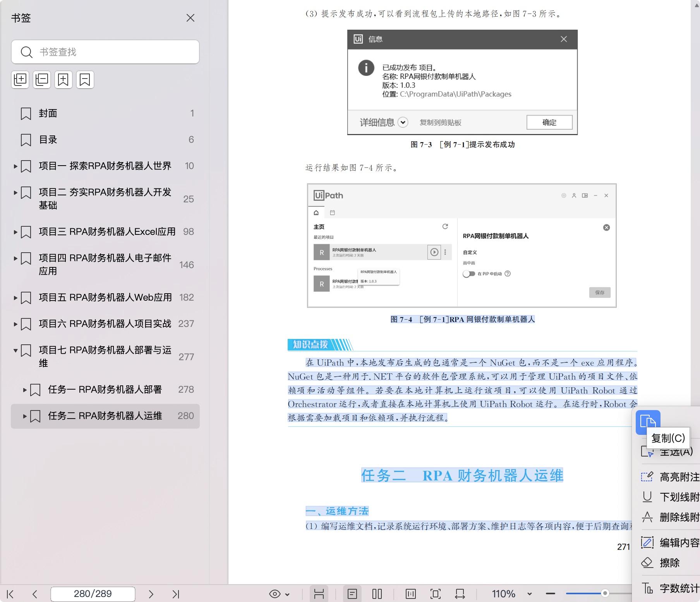
Task: Click the caption 图 7-4 [例 7-1]RPA 网银付款制单机器人
Action: [x=463, y=319]
